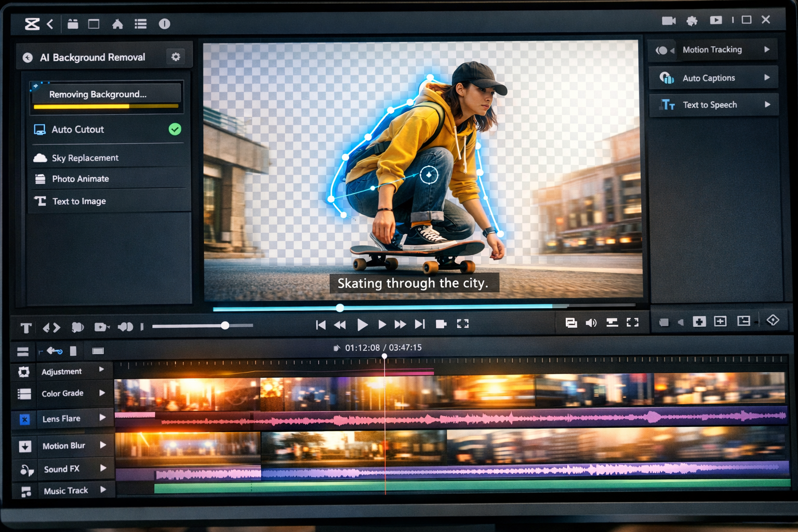
Task: Click the speaker volume icon near the preview
Action: click(591, 323)
